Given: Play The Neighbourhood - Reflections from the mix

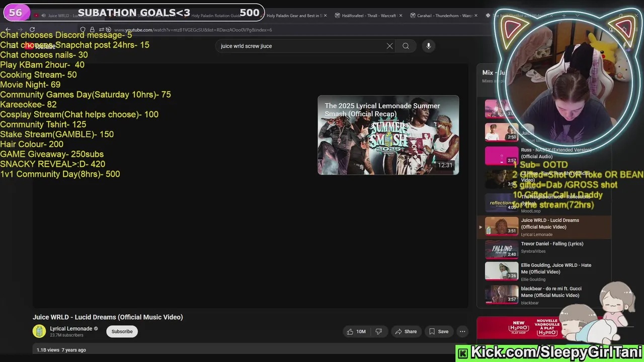Looking at the screenshot, I should click(x=544, y=203).
